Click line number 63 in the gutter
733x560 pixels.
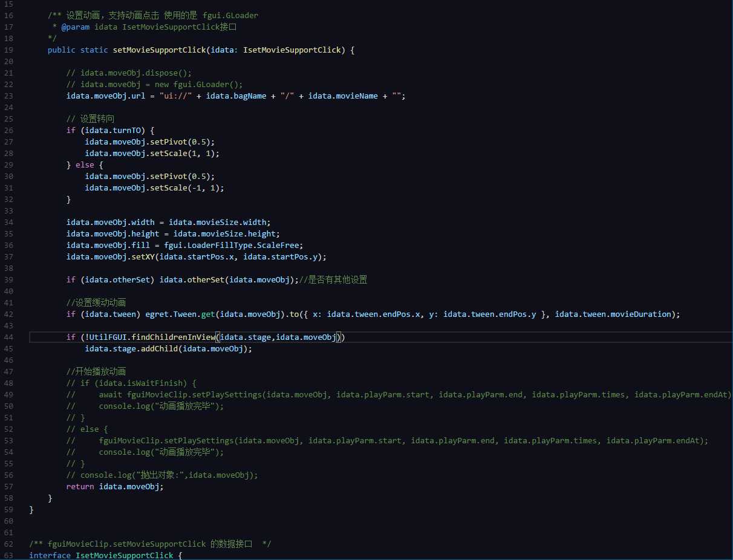[x=8, y=555]
